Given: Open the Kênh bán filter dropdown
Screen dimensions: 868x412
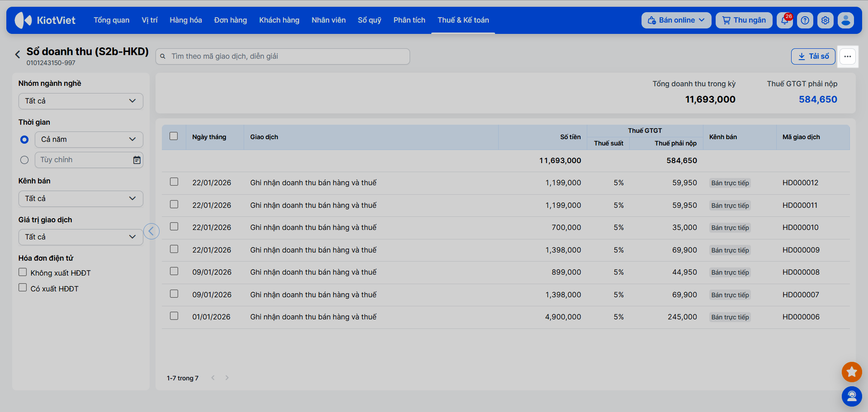Looking at the screenshot, I should (81, 198).
